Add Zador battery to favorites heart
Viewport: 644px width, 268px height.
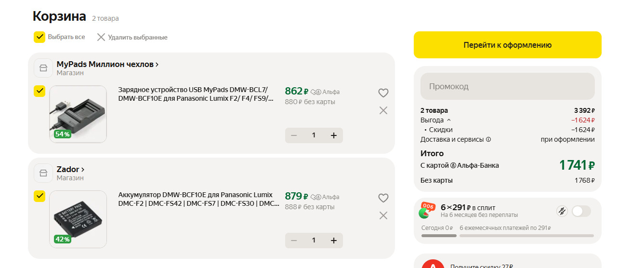(x=383, y=198)
